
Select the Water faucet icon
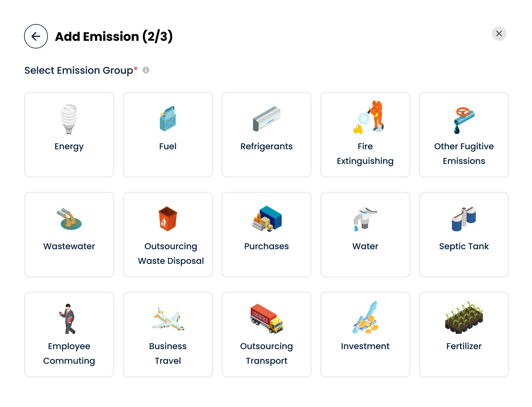[365, 219]
